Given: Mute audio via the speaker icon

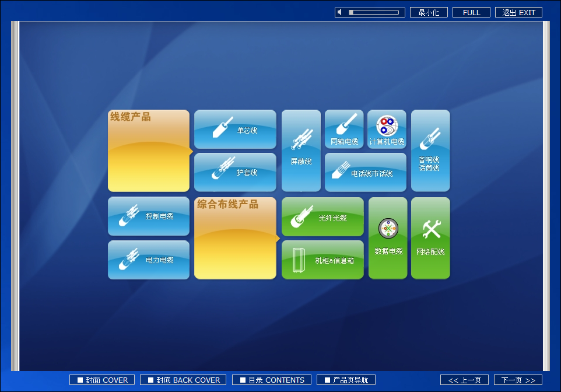Looking at the screenshot, I should pyautogui.click(x=339, y=12).
